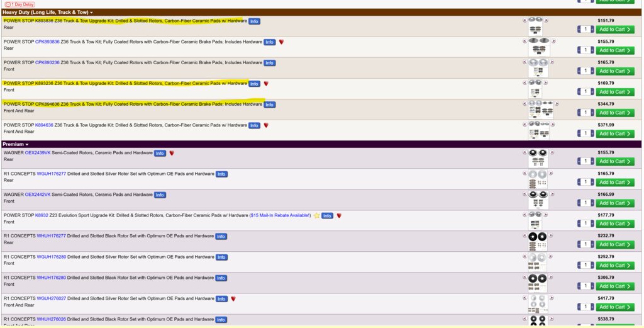The width and height of the screenshot is (644, 328).
Task: Open Info for Power Stop K894636
Action: 254,125
